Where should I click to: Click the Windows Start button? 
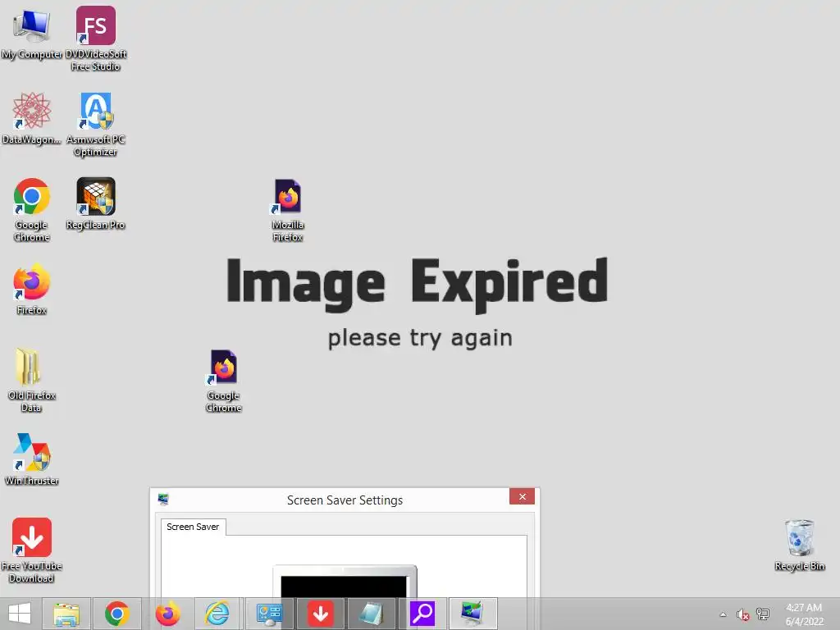20,614
